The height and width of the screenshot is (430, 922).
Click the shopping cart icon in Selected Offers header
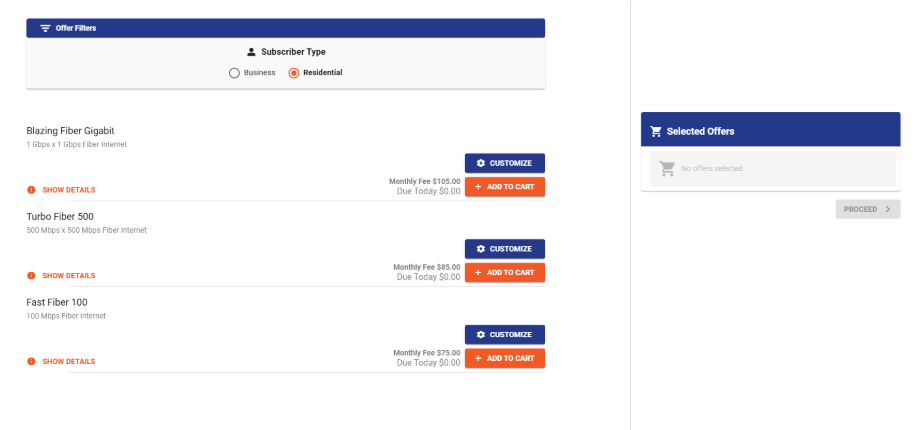pyautogui.click(x=656, y=131)
